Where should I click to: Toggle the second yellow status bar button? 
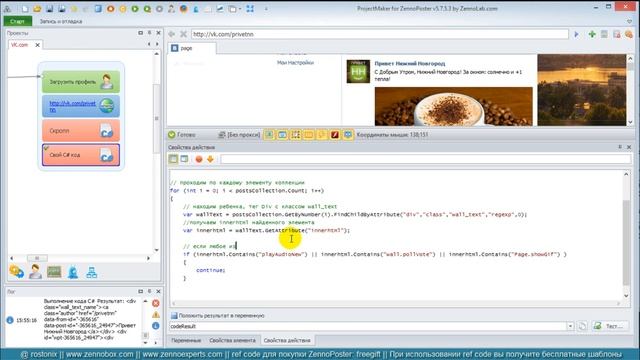coord(282,135)
